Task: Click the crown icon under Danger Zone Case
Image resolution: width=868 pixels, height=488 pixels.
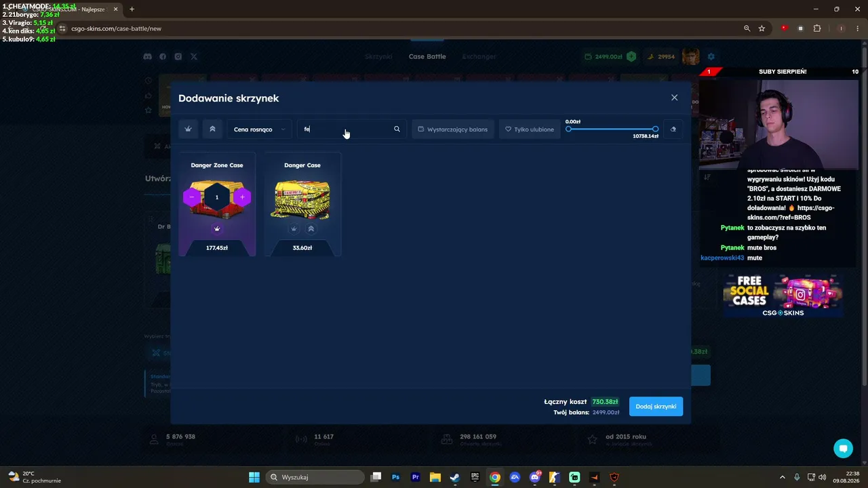Action: tap(217, 228)
